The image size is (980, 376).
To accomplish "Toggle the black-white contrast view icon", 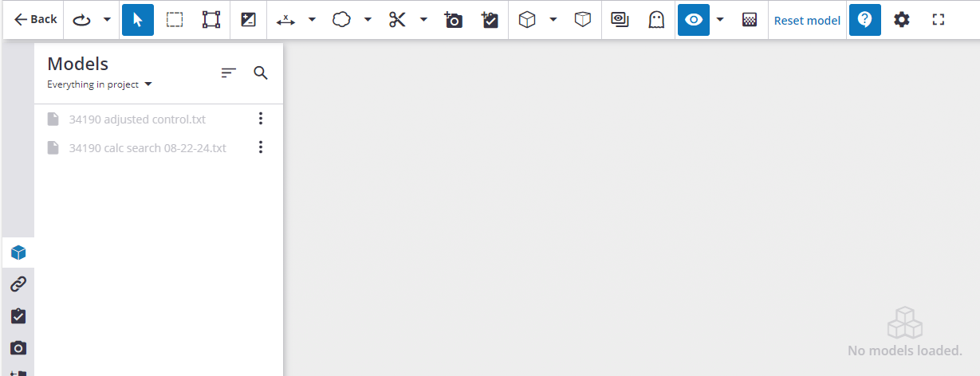I will tap(248, 20).
